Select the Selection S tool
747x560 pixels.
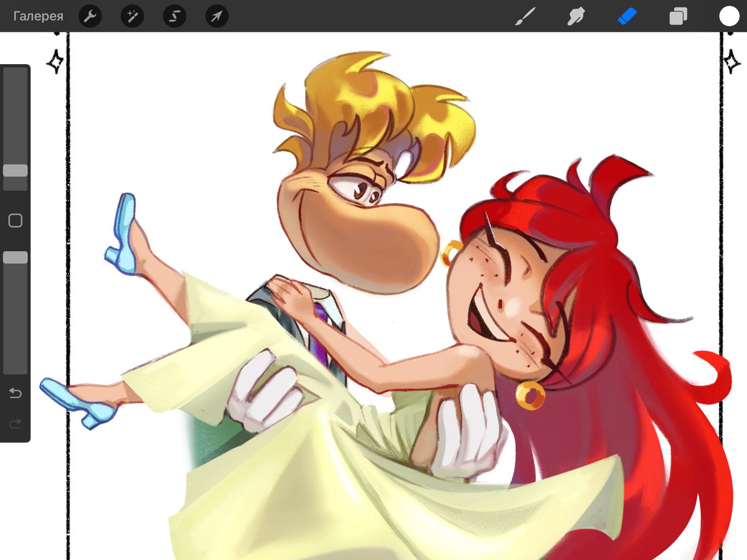click(x=175, y=17)
